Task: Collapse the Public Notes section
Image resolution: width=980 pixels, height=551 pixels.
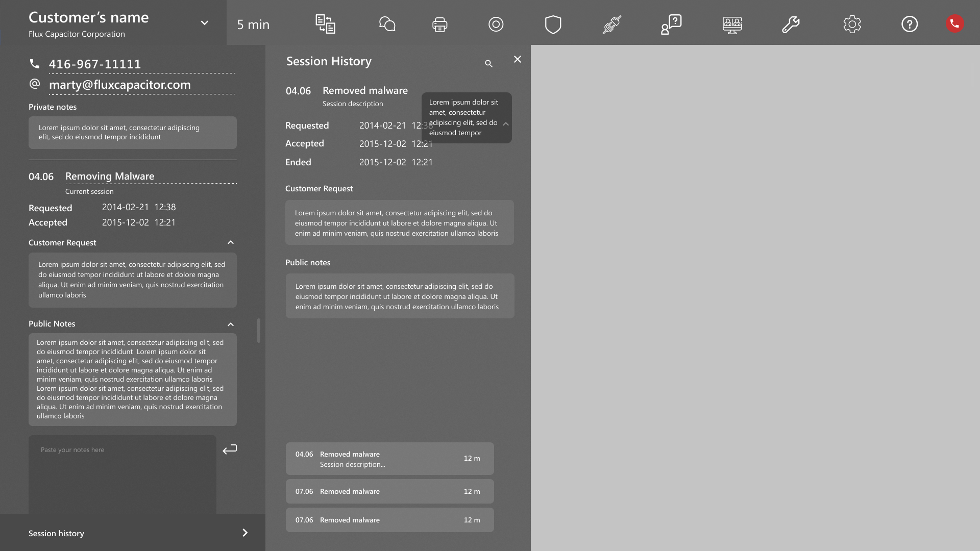Action: tap(231, 324)
